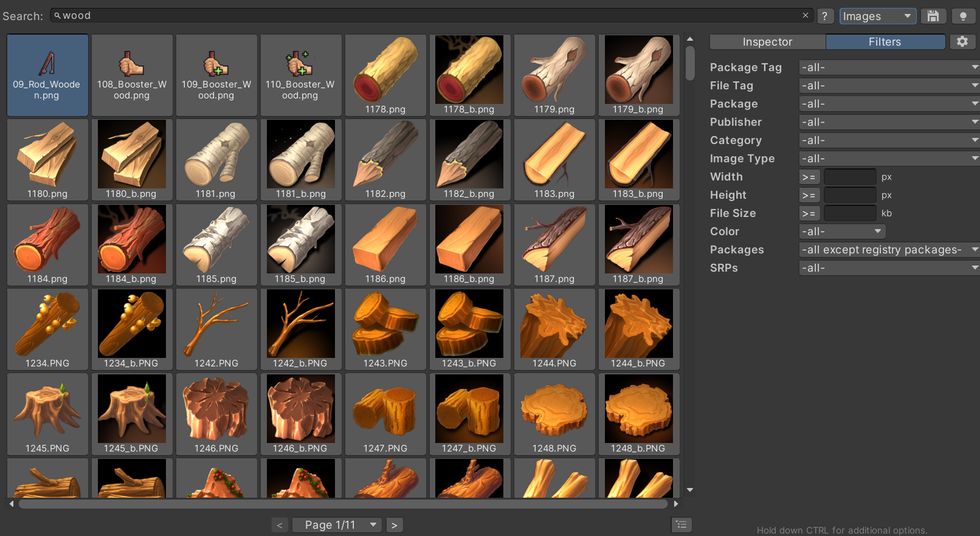Open the settings gear beside the Filters tab

(962, 41)
